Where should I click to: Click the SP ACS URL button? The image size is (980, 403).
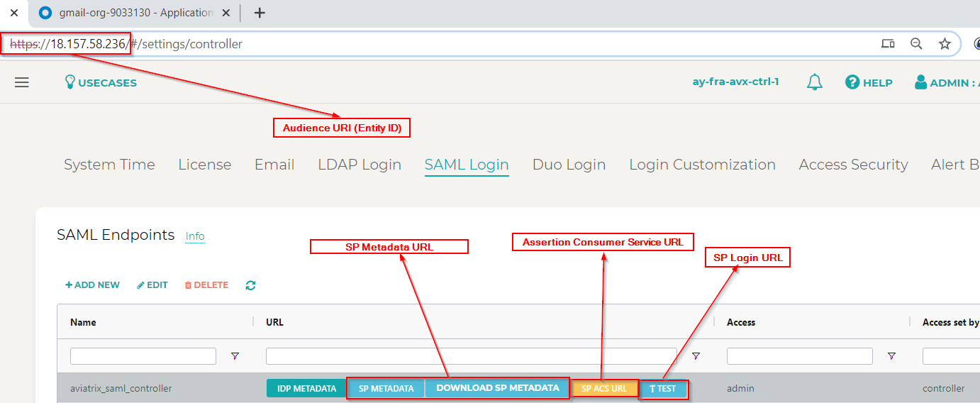tap(604, 389)
